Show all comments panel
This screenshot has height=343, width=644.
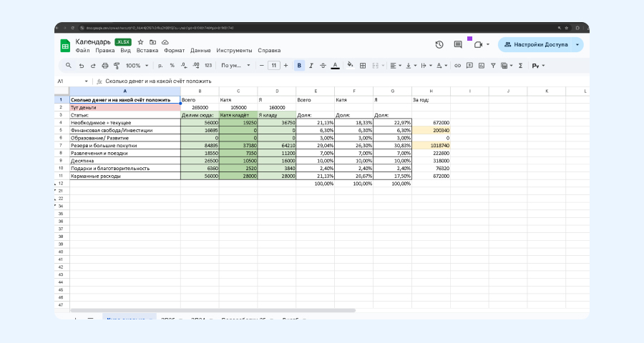(458, 44)
